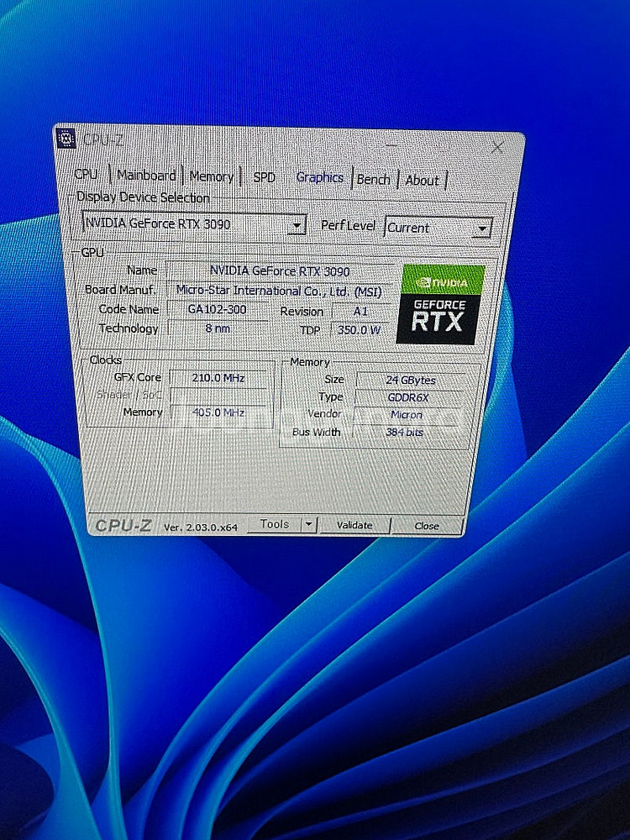
Task: Open the Mainboard tab
Action: [x=145, y=176]
